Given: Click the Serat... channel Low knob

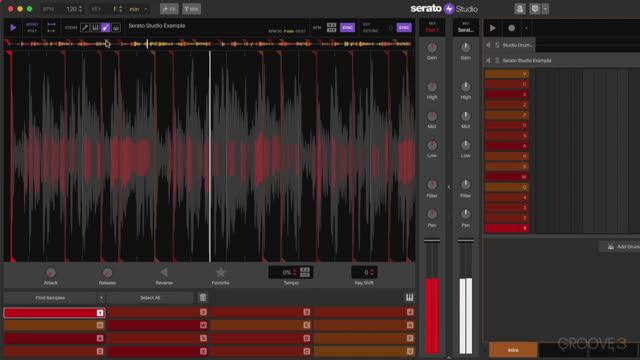Looking at the screenshot, I should [x=465, y=145].
